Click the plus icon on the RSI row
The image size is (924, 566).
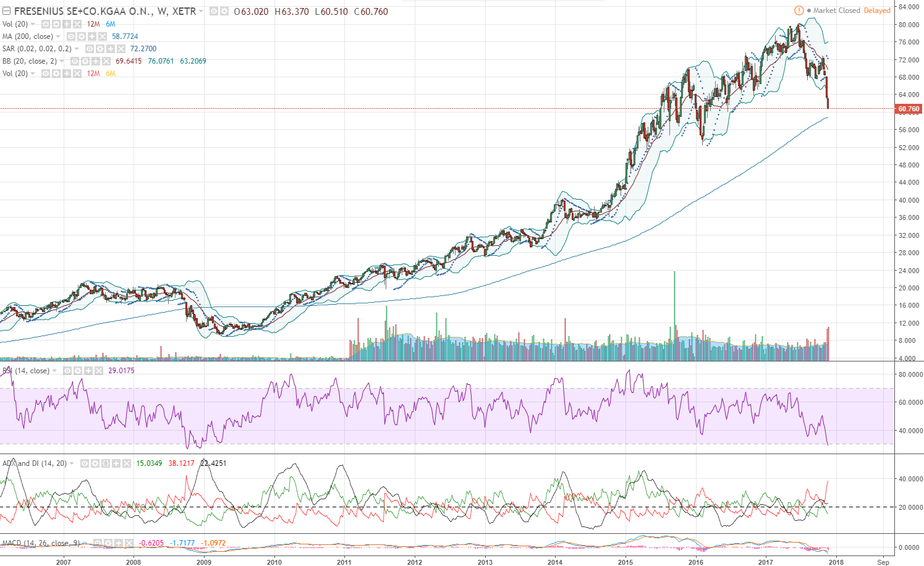[88, 371]
